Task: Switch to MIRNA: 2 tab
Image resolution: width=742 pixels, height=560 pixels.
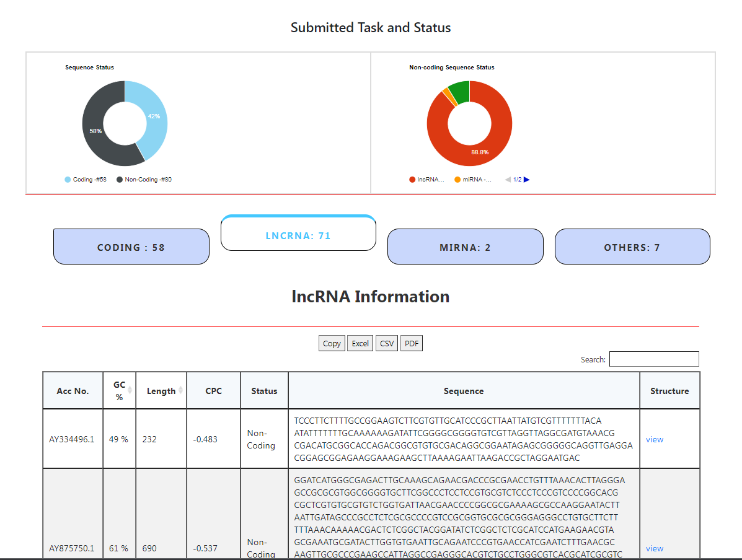Action: point(465,247)
